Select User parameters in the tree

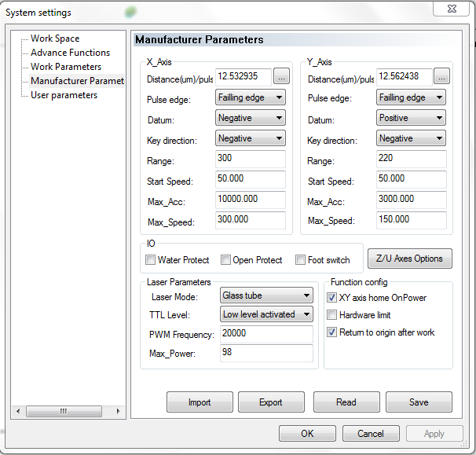pyautogui.click(x=64, y=95)
